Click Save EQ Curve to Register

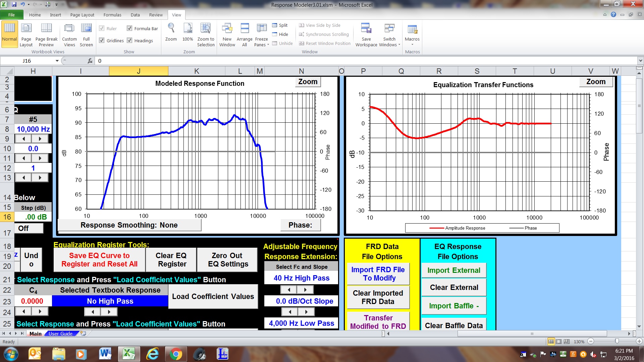(x=99, y=260)
